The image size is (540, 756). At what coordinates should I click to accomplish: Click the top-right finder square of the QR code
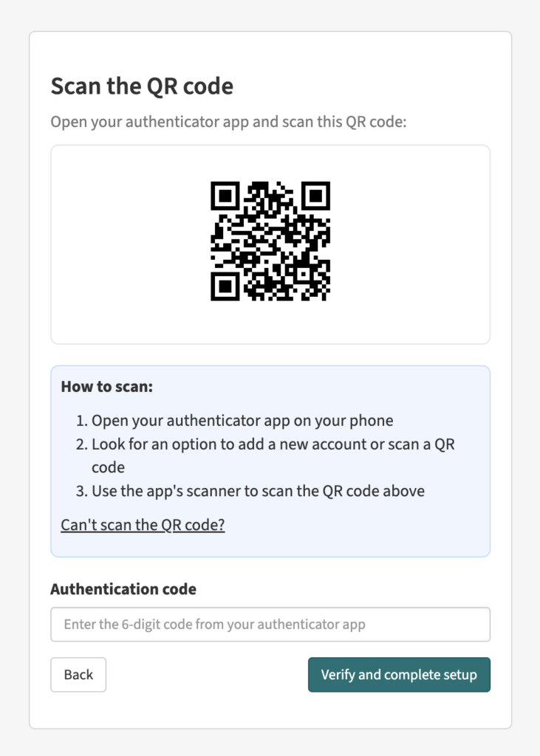click(315, 196)
